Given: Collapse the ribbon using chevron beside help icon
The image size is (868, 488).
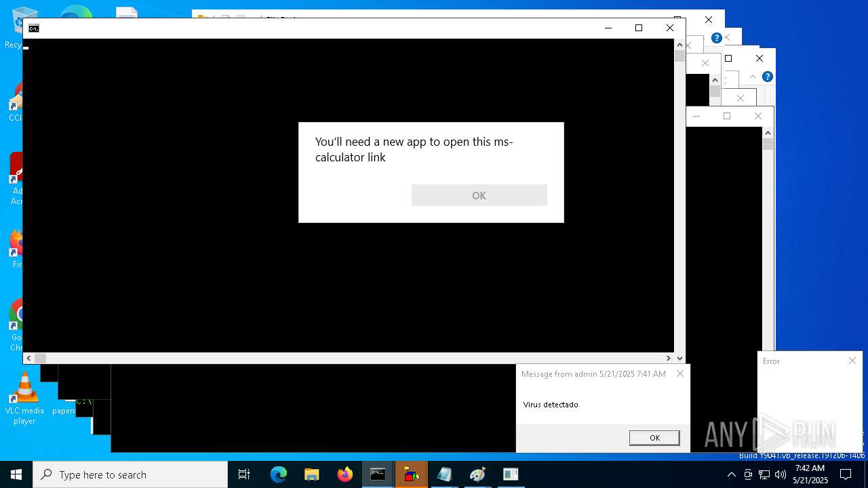Looking at the screenshot, I should tap(753, 77).
